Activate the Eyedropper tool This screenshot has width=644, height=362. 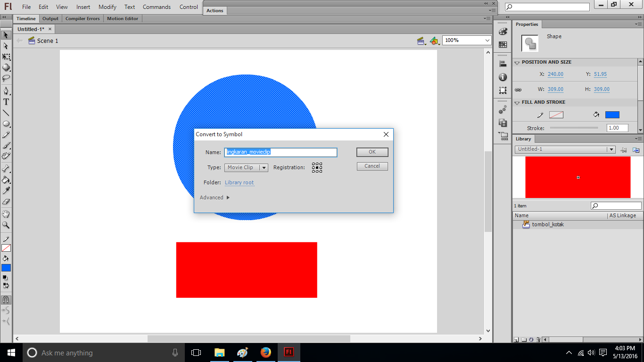coord(6,190)
